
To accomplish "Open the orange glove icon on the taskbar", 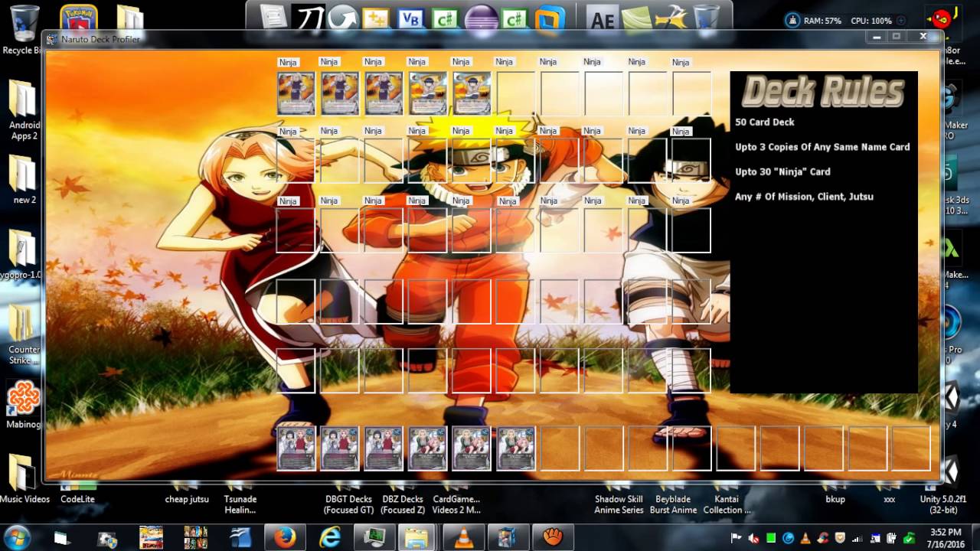I will click(553, 537).
